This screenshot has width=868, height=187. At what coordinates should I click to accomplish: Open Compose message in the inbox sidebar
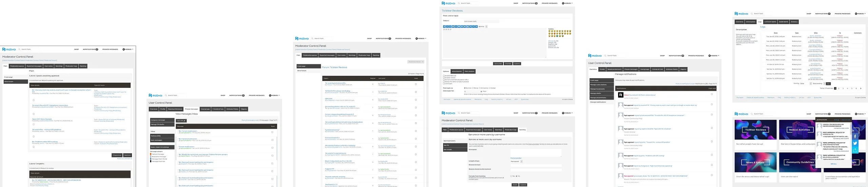click(162, 120)
